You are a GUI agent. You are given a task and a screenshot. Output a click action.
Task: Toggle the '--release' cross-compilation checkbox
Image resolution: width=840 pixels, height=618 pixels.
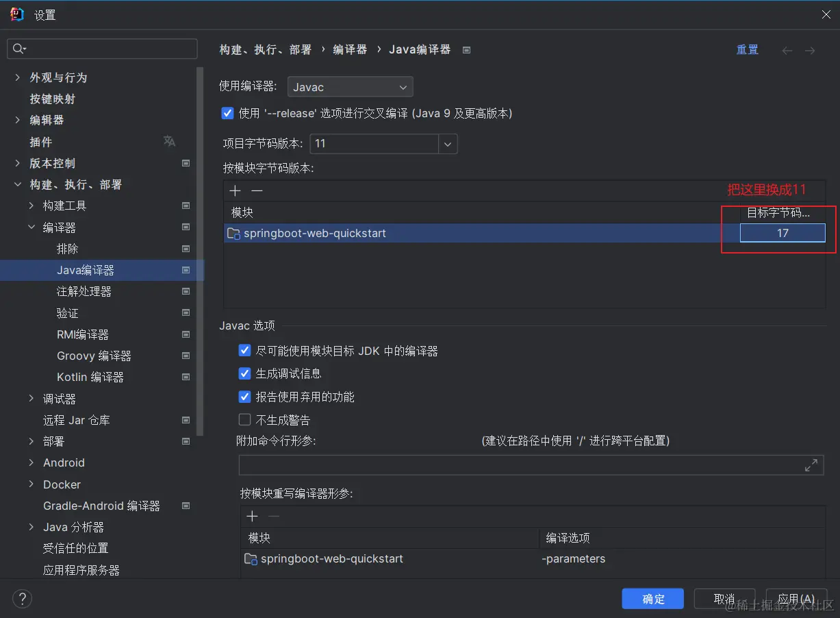coord(228,113)
